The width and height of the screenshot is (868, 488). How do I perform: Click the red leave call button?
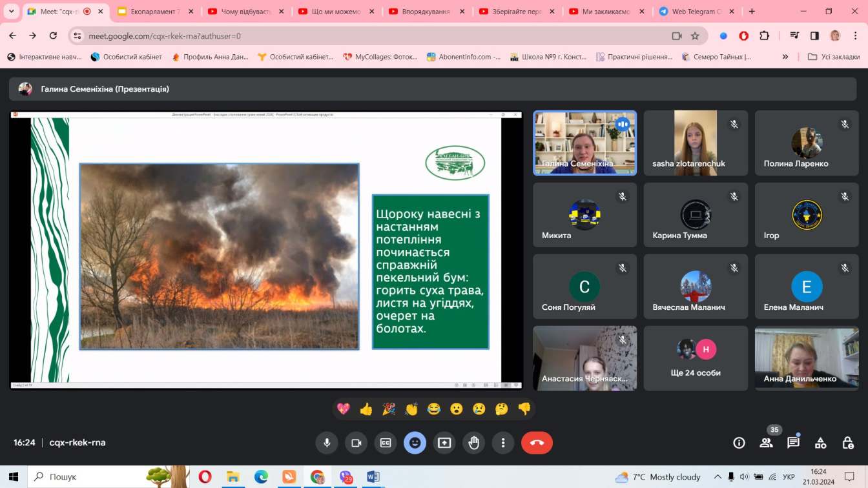(537, 443)
